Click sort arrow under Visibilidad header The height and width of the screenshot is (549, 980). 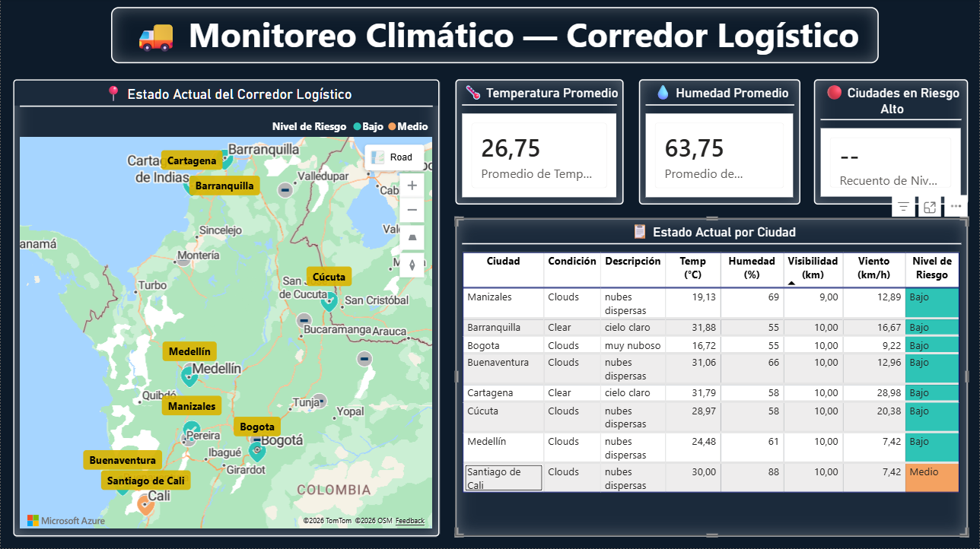pos(791,283)
